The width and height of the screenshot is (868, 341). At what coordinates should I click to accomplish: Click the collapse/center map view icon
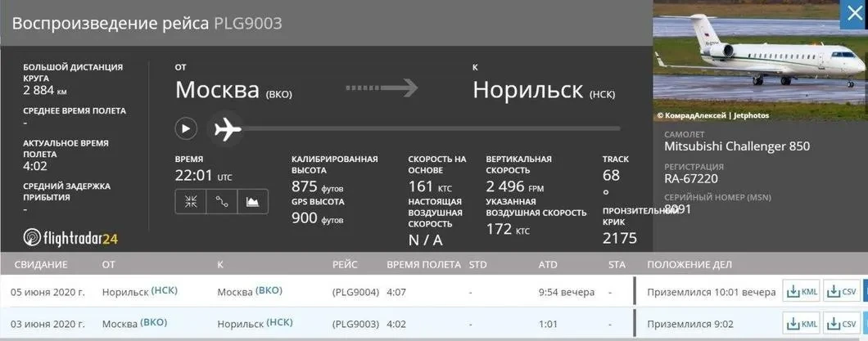[190, 201]
